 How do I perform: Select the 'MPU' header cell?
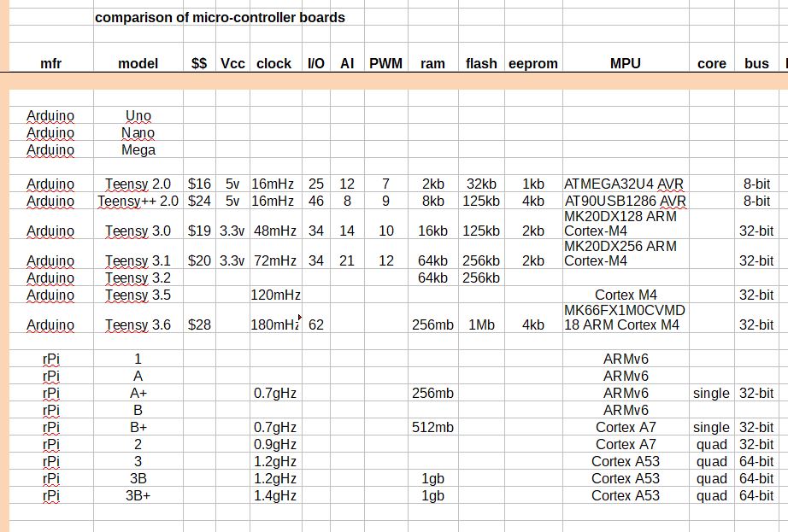pos(626,64)
